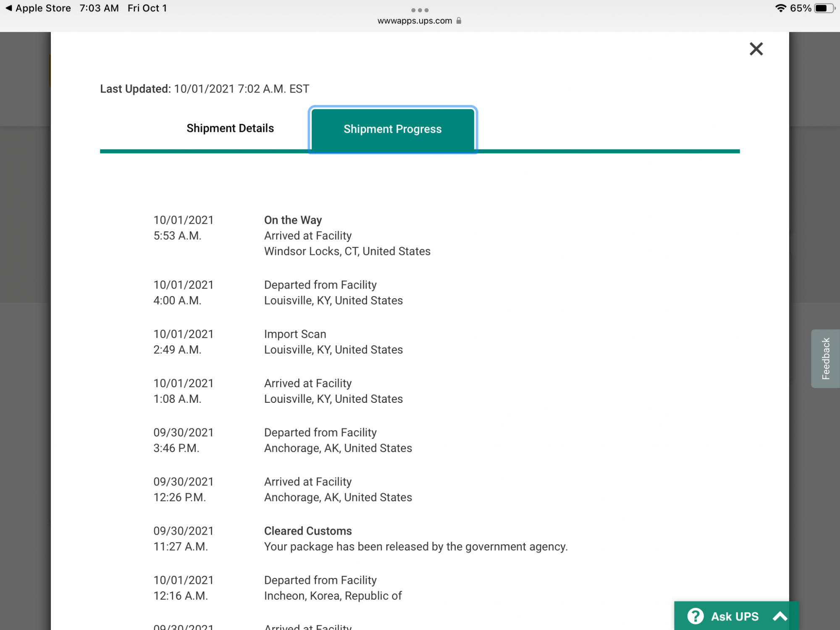The width and height of the screenshot is (840, 630).
Task: Tap the Last Updated timestamp line
Action: pyautogui.click(x=205, y=89)
